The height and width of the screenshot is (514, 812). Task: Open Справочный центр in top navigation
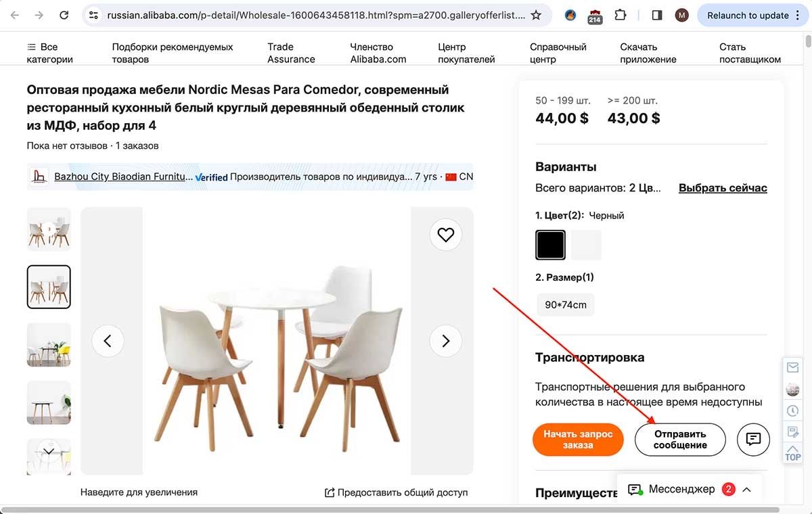coord(558,53)
